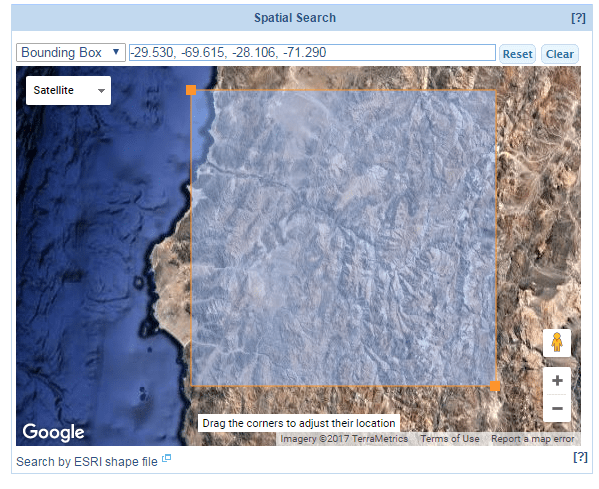Click the bounding box coordinates input field
The image size is (599, 489).
(312, 52)
